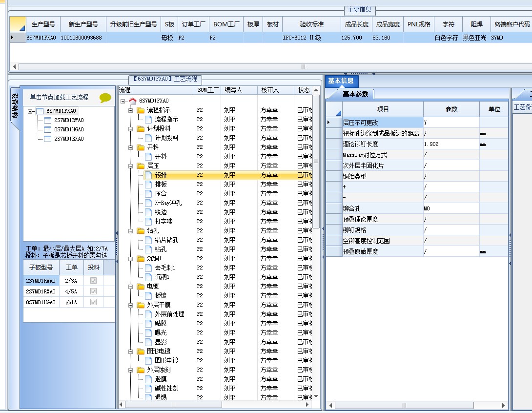Image resolution: width=532 pixels, height=413 pixels.
Task: Click the 编写人 column header in process list
Action: 239,90
